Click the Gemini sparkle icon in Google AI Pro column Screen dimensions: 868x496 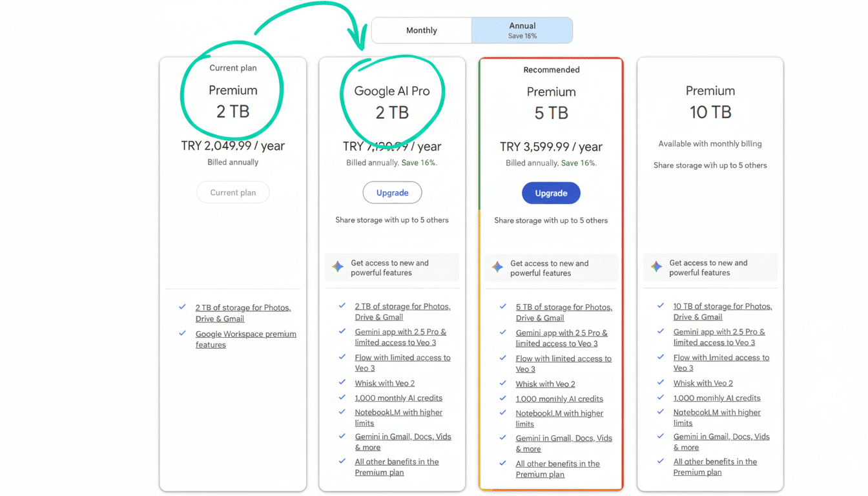(337, 267)
